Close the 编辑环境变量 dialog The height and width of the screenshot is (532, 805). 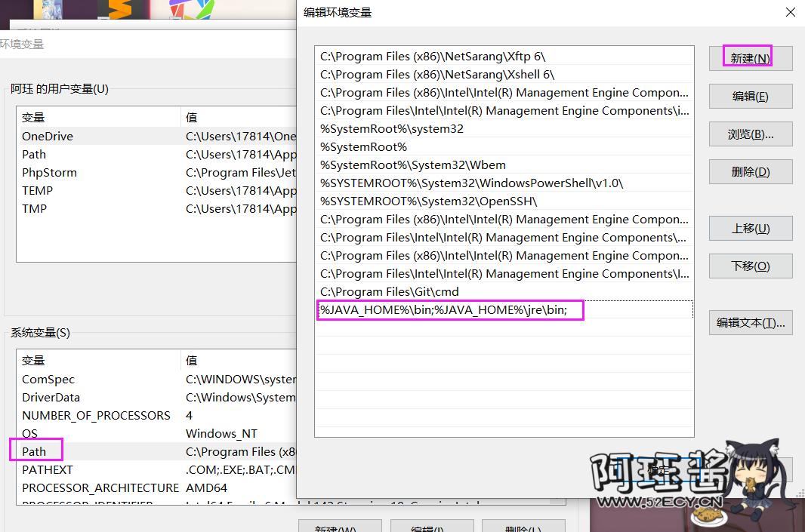(x=791, y=12)
